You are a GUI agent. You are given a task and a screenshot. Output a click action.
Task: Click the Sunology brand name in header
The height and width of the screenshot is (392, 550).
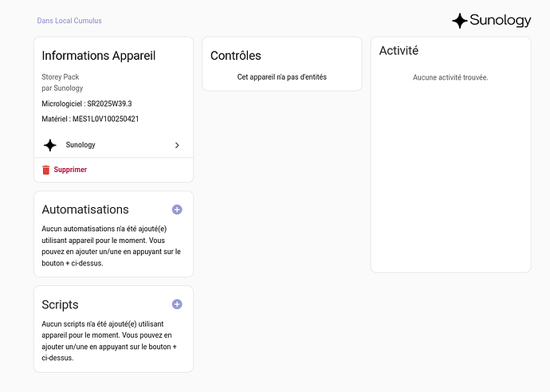tap(500, 21)
